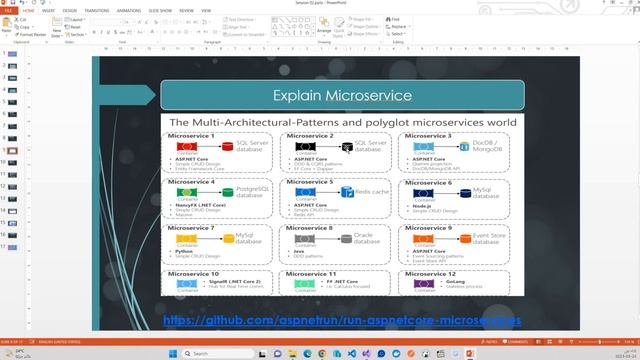Click the New Slide icon
The width and height of the screenshot is (640, 360).
tap(57, 22)
